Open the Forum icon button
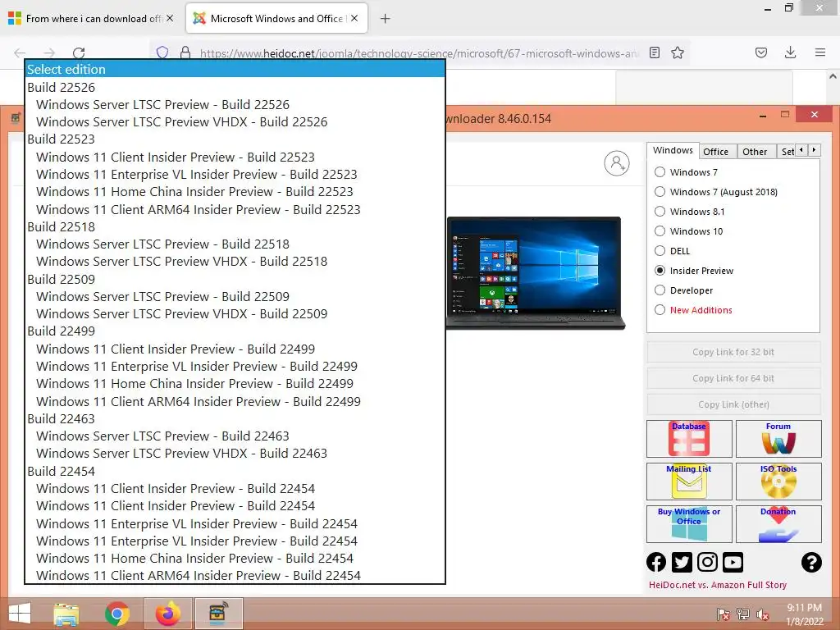 pyautogui.click(x=778, y=439)
